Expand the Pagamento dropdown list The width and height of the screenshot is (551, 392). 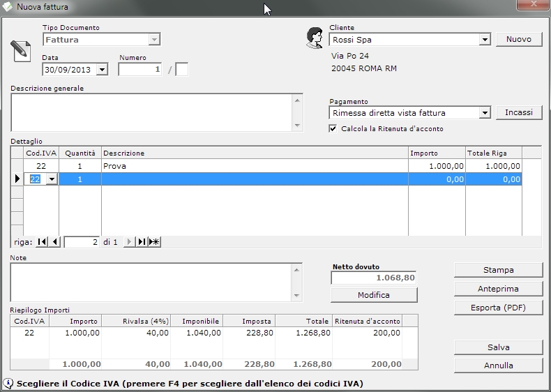485,113
